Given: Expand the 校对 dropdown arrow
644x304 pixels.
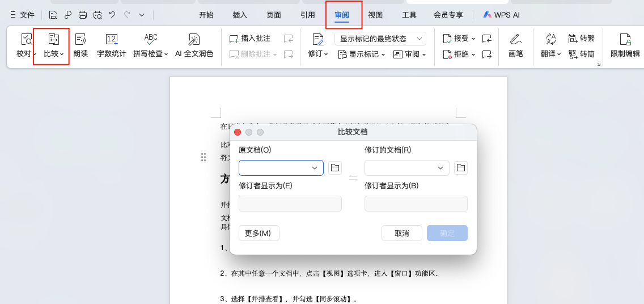Looking at the screenshot, I should (35, 54).
